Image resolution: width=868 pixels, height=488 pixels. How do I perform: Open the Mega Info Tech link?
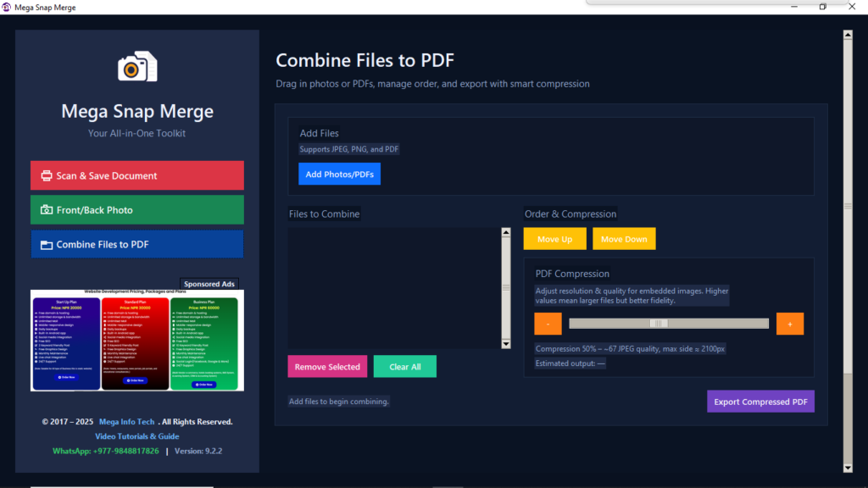tap(126, 421)
